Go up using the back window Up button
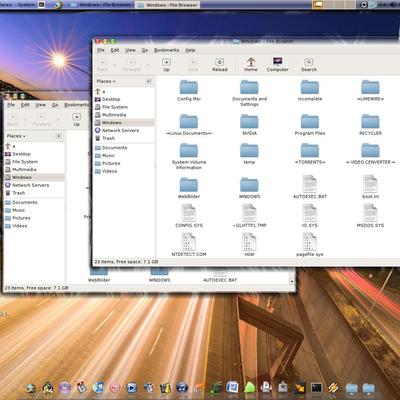The image size is (400, 400). tap(77, 120)
